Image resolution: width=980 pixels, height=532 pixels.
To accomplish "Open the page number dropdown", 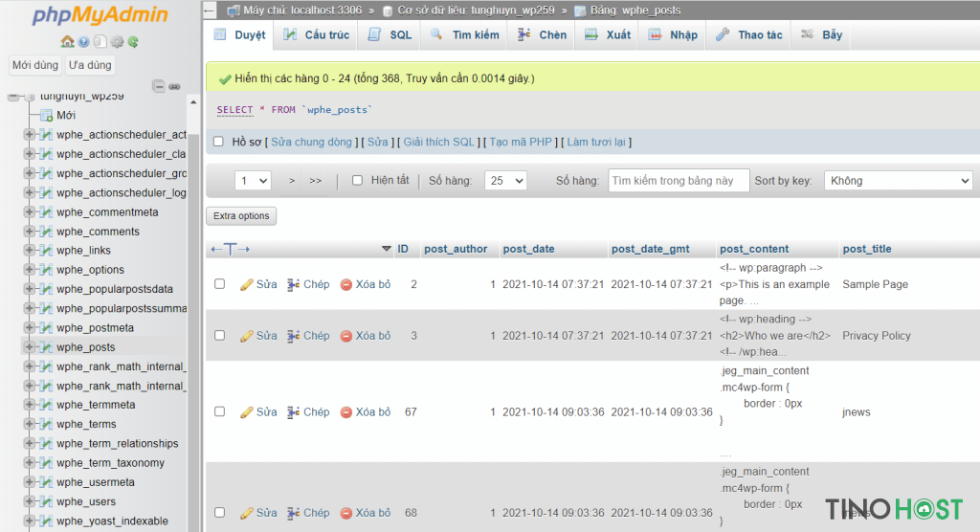I will (x=253, y=181).
